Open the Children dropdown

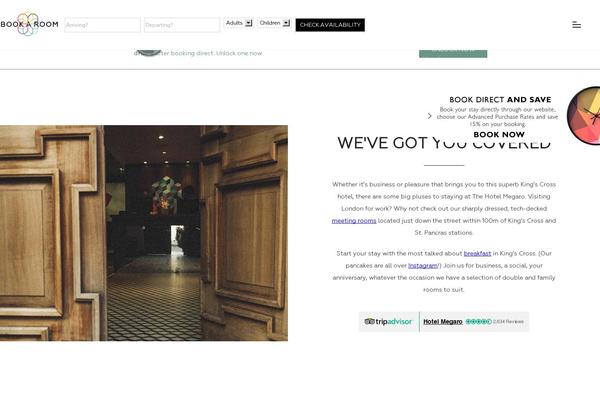click(274, 23)
